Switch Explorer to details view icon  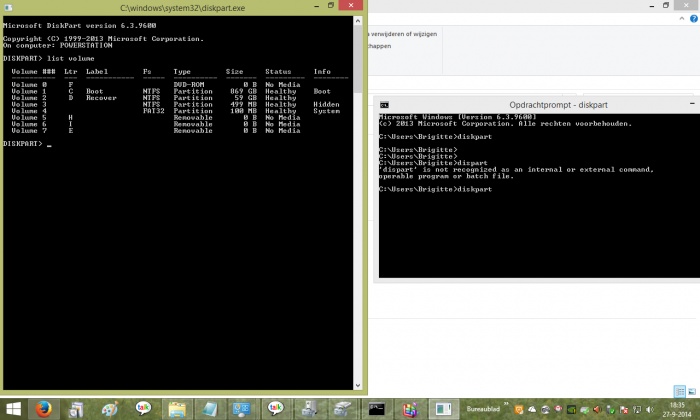point(679,391)
